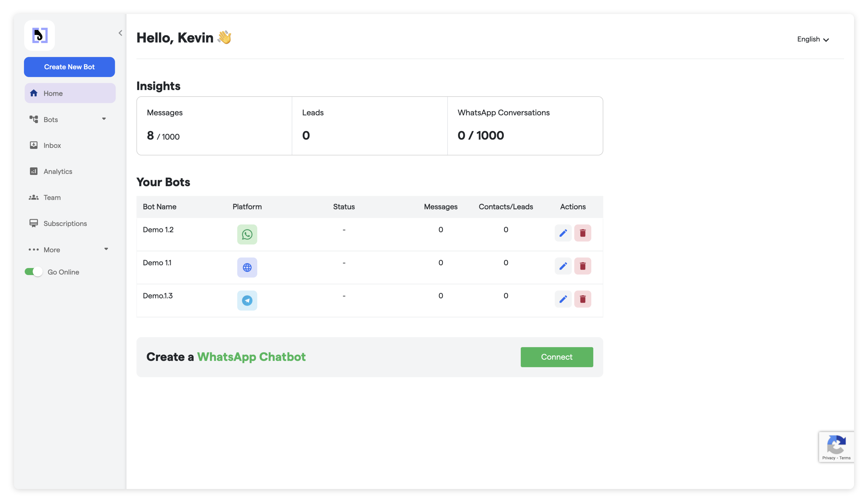Viewport: 868px width, 503px height.
Task: Expand the Bots submenu arrow
Action: pos(104,119)
